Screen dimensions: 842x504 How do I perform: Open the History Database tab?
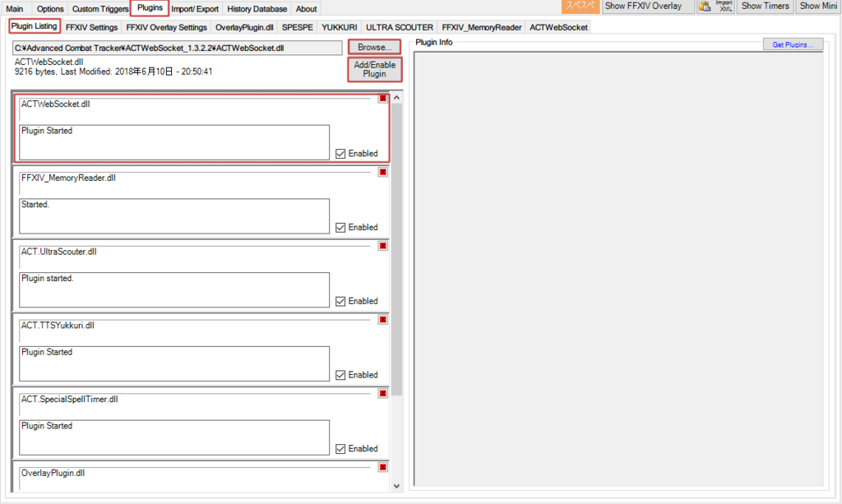[257, 8]
